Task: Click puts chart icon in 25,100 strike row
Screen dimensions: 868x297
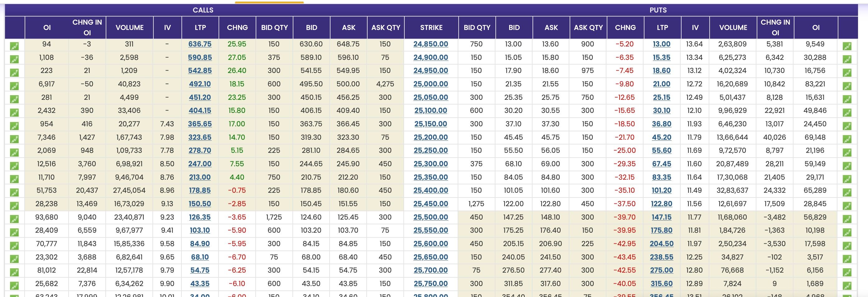Action: point(847,113)
